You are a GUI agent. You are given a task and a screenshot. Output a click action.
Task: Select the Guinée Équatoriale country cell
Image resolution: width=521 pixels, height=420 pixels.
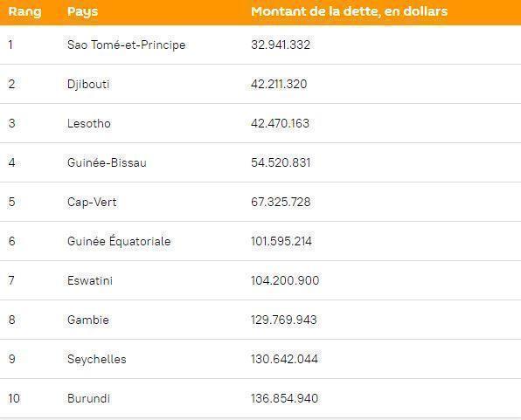(119, 241)
